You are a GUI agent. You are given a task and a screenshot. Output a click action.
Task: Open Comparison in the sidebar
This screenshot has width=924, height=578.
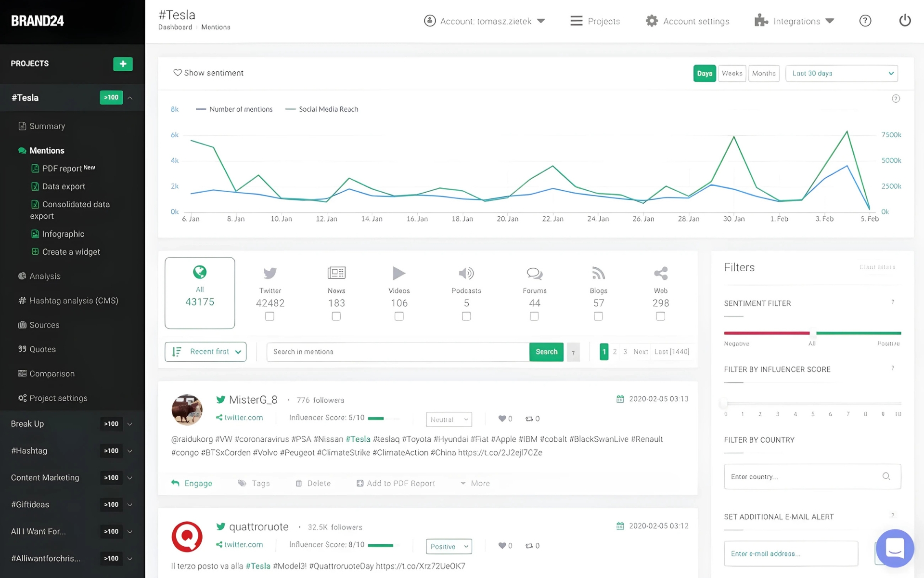pos(47,374)
